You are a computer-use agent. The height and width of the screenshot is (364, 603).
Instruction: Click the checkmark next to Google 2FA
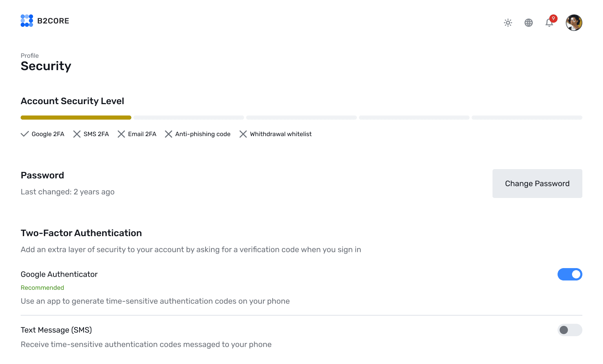coord(24,134)
